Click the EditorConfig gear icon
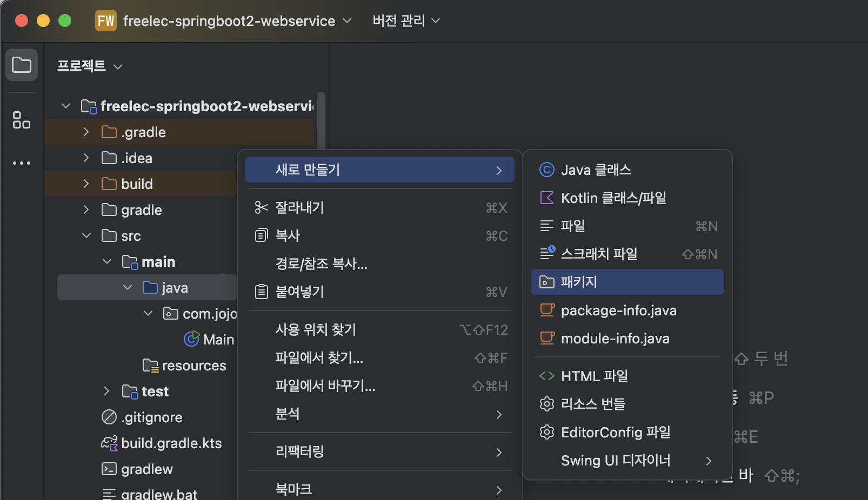 [x=547, y=432]
